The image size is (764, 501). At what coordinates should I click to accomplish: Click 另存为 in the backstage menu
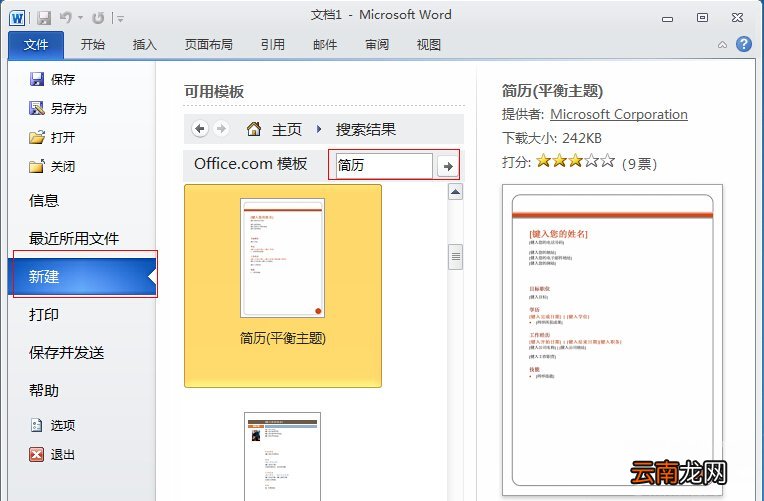coord(57,108)
